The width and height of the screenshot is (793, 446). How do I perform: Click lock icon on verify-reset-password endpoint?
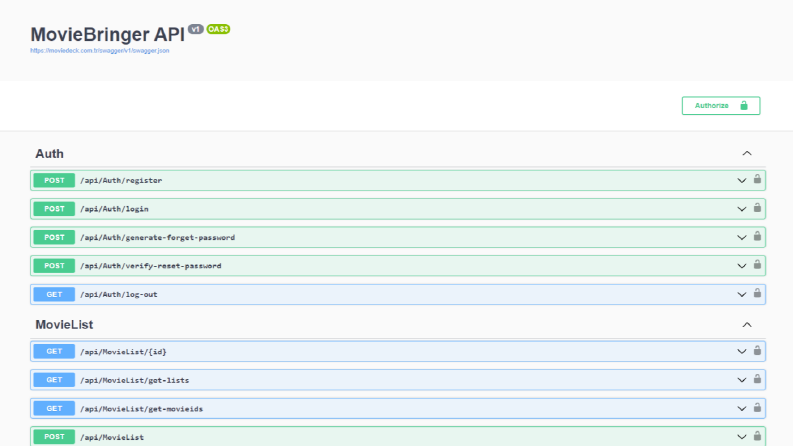point(757,264)
